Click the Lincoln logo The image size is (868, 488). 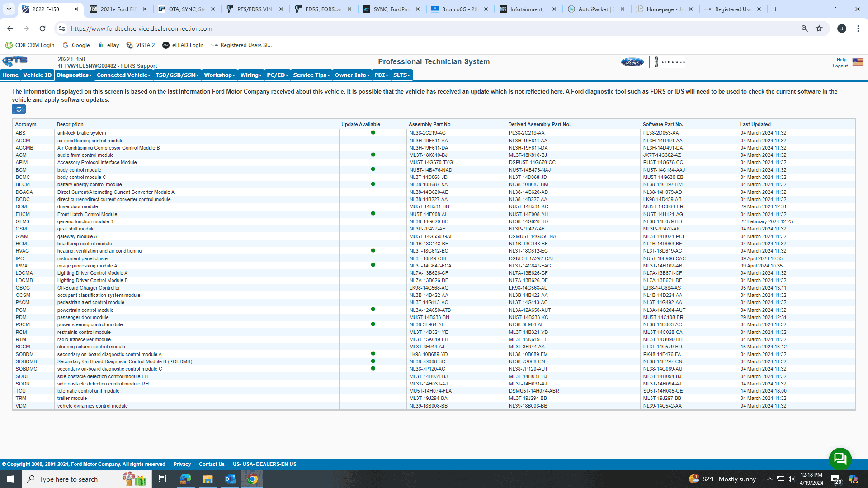(x=670, y=62)
